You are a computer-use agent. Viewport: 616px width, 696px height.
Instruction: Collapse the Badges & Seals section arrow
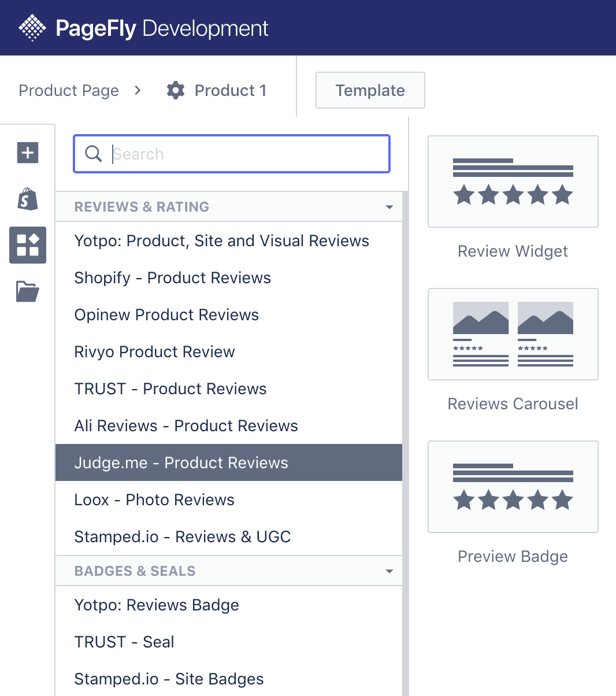[x=389, y=571]
